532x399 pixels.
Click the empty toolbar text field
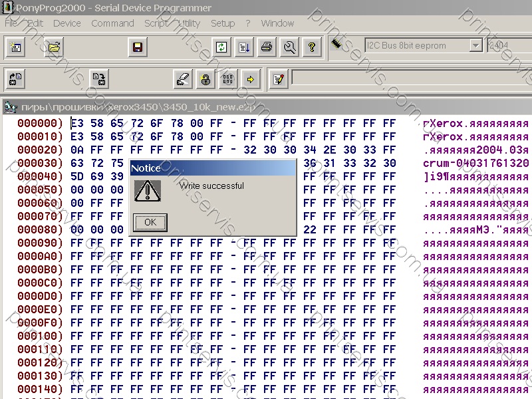pos(411,78)
